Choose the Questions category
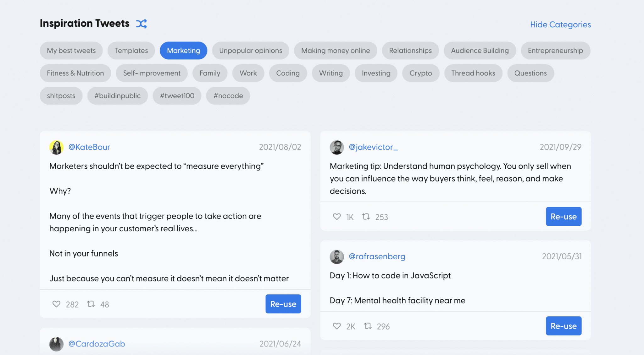The image size is (644, 355). [530, 73]
